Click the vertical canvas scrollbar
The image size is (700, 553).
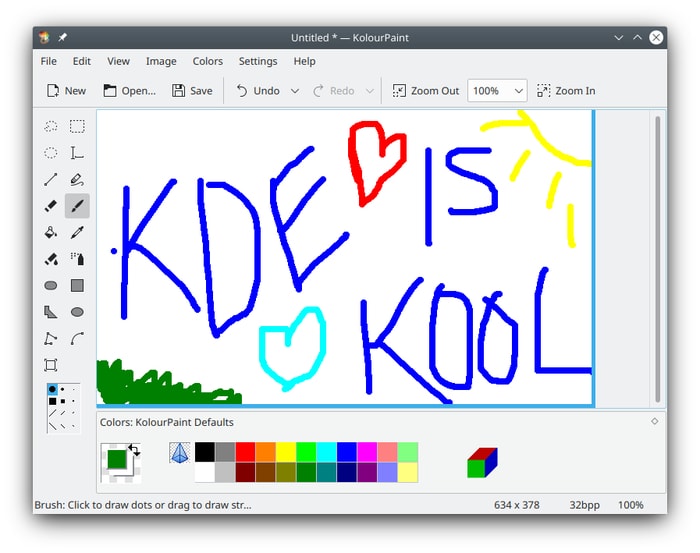coord(658,259)
